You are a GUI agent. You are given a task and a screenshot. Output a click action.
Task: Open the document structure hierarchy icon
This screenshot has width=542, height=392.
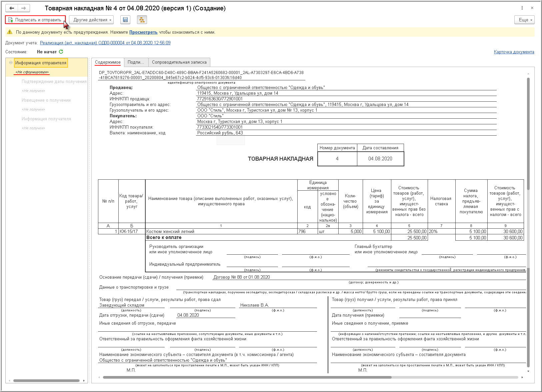(x=142, y=20)
